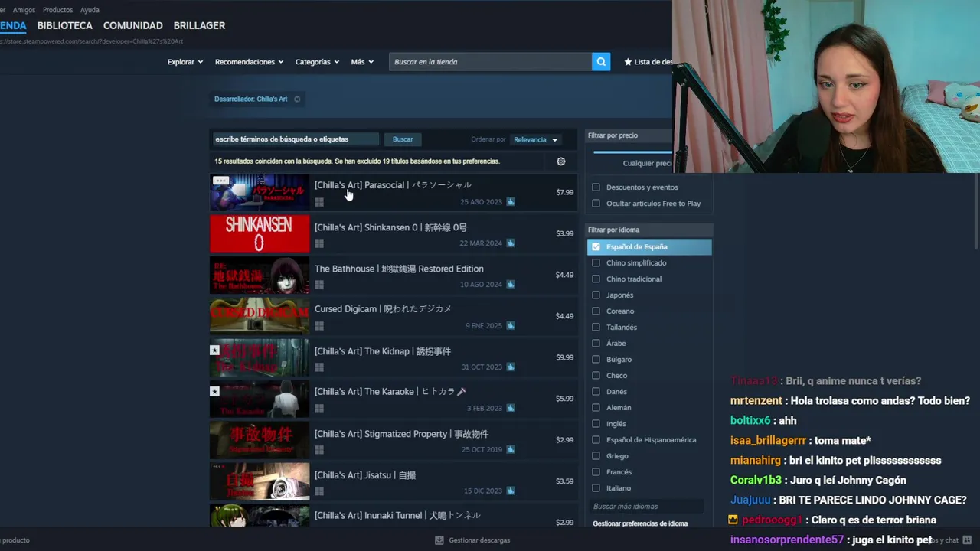Open Cursed Digicam game title
This screenshot has width=980, height=551.
[x=383, y=309]
